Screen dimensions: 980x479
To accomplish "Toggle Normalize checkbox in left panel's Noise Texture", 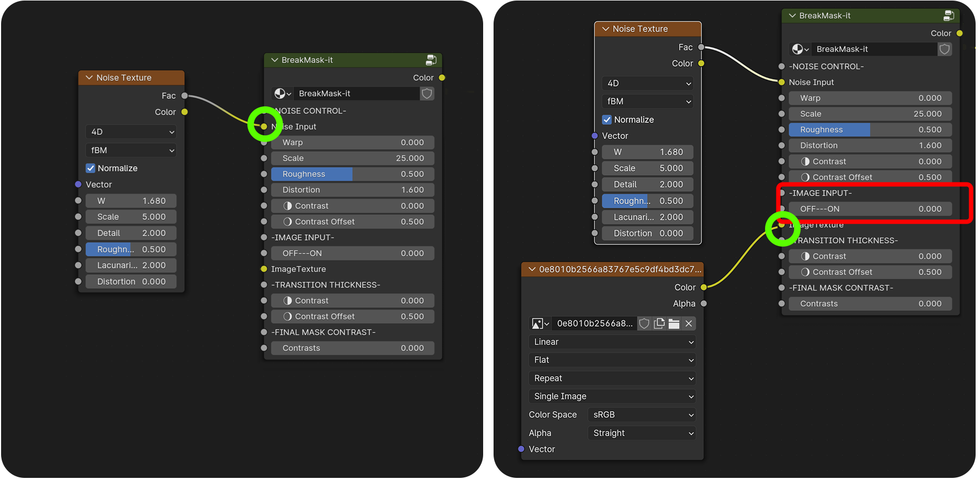I will (91, 168).
